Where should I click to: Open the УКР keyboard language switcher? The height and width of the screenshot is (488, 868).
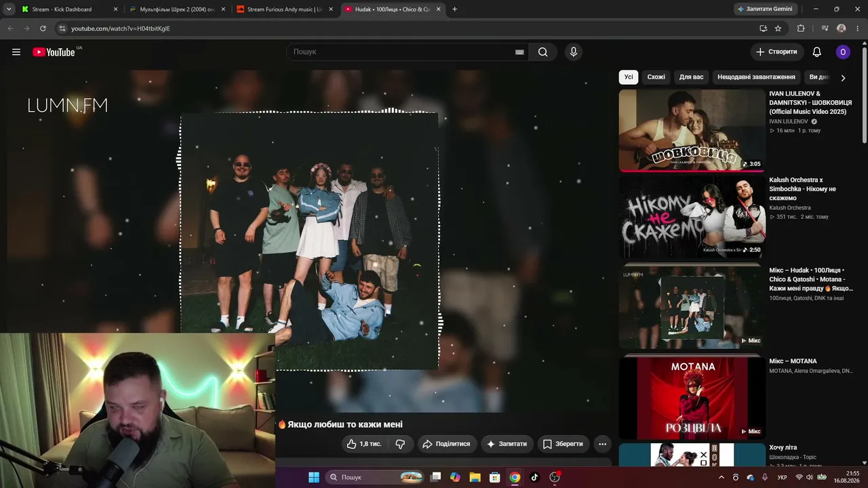coord(782,477)
